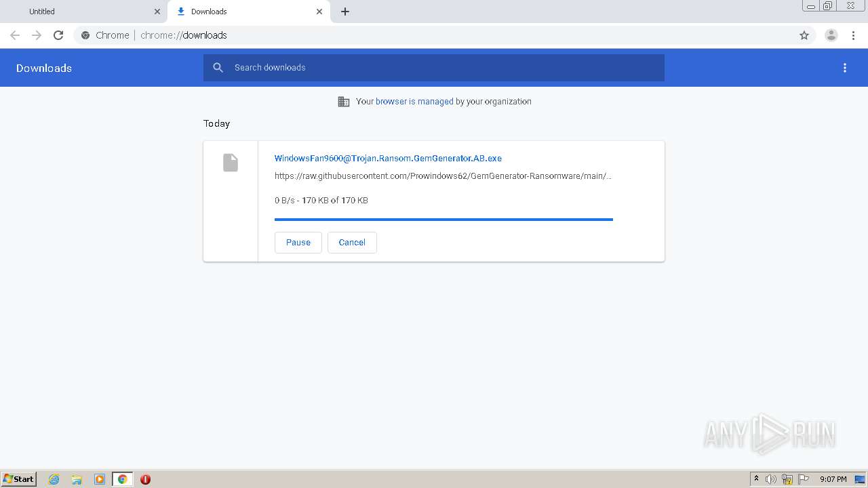Close the Downloads tab
Viewport: 868px width, 488px height.
pyautogui.click(x=319, y=12)
